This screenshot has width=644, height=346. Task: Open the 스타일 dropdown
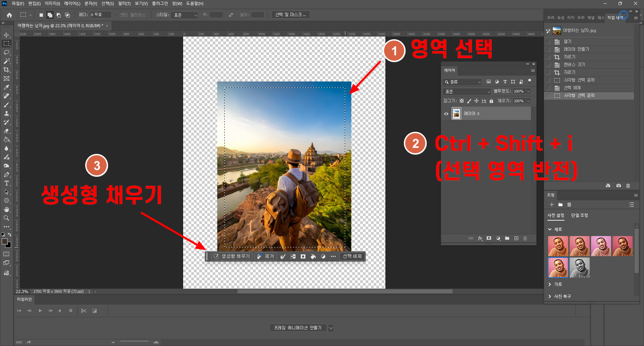pyautogui.click(x=185, y=15)
